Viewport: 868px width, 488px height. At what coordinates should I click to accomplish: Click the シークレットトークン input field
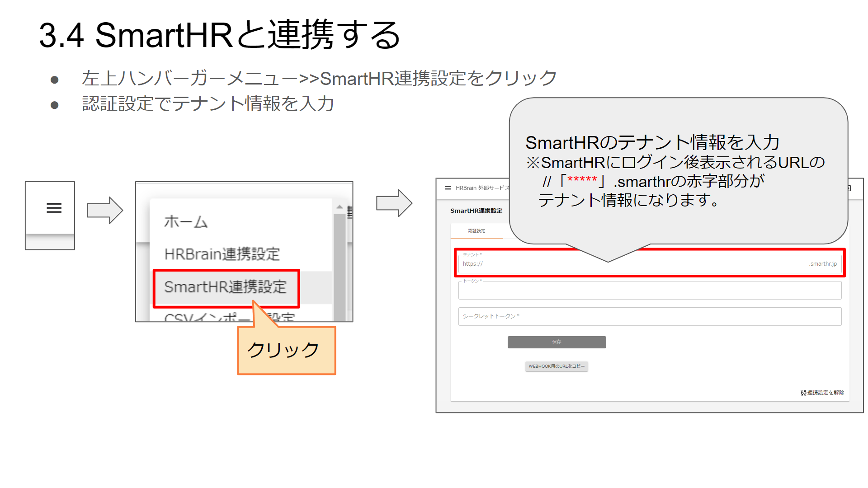650,316
